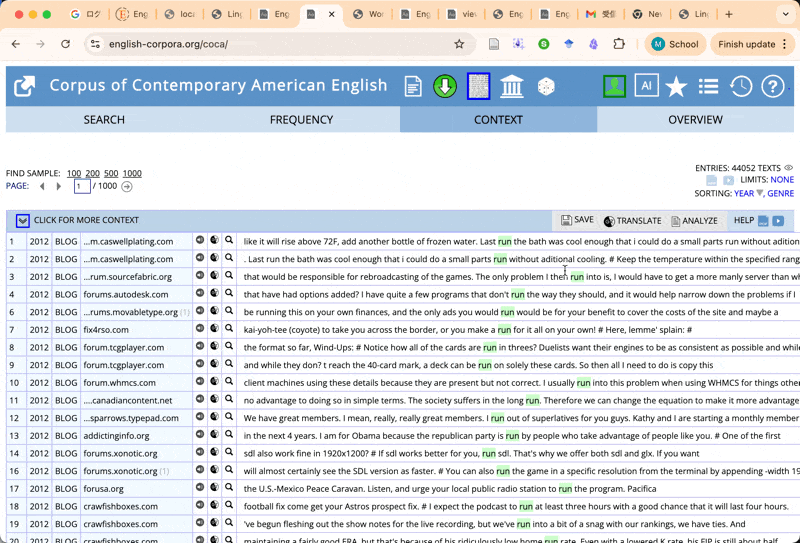Click the building institution icon

[x=512, y=87]
